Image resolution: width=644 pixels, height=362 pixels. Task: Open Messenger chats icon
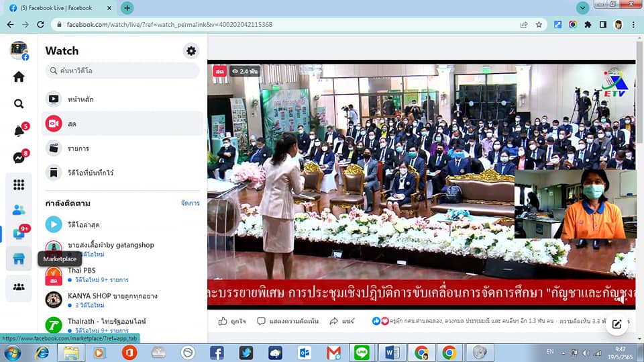[19, 158]
